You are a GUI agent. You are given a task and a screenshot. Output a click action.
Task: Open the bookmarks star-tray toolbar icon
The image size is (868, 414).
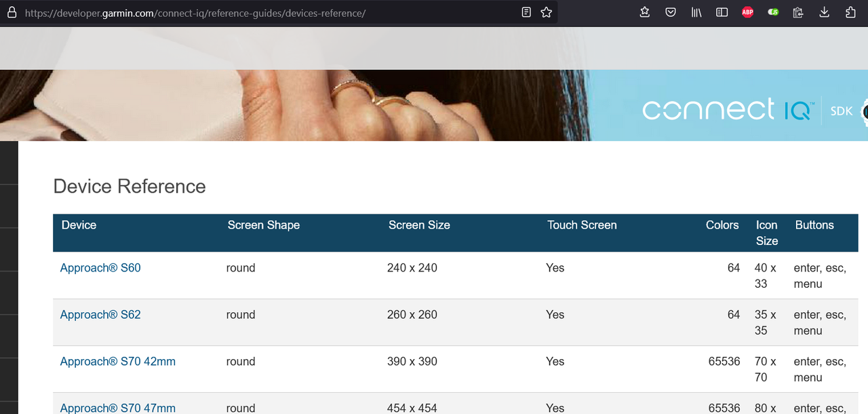(645, 12)
